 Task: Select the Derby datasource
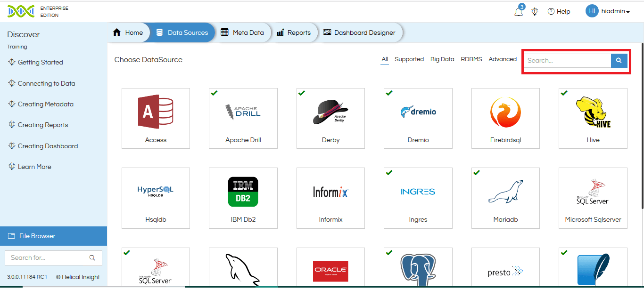330,118
